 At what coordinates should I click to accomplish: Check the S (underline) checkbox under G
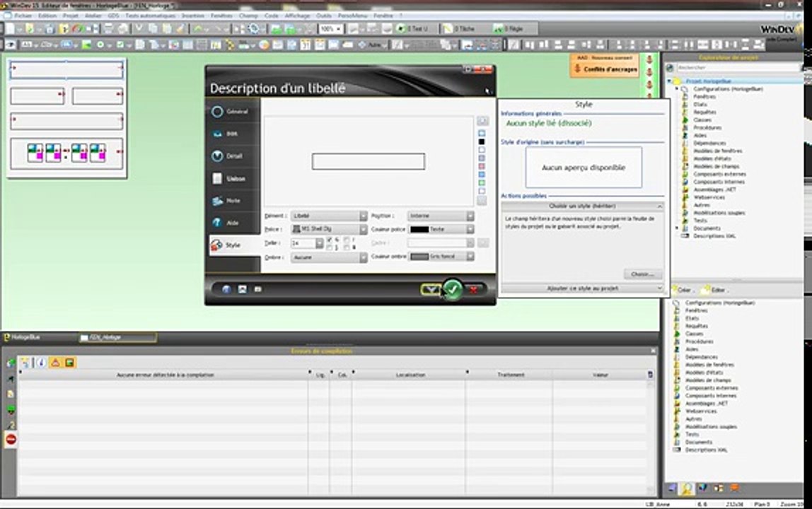(330, 247)
